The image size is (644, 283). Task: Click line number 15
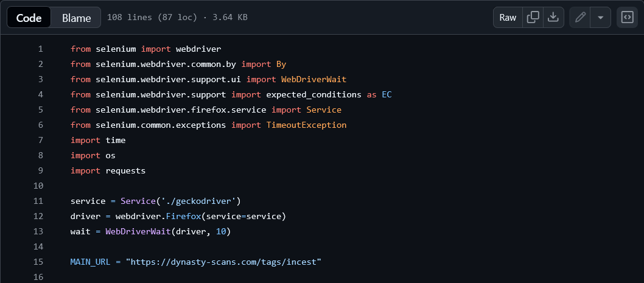pyautogui.click(x=38, y=262)
